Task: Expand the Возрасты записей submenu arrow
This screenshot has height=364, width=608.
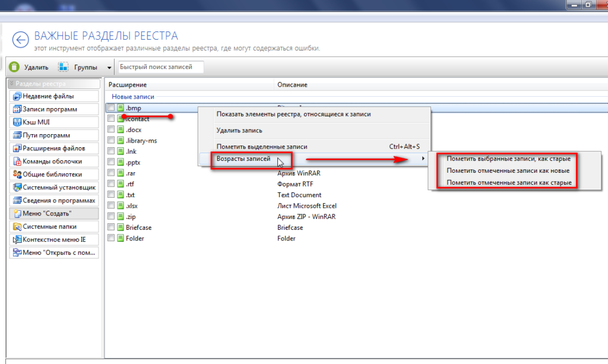Action: (423, 159)
